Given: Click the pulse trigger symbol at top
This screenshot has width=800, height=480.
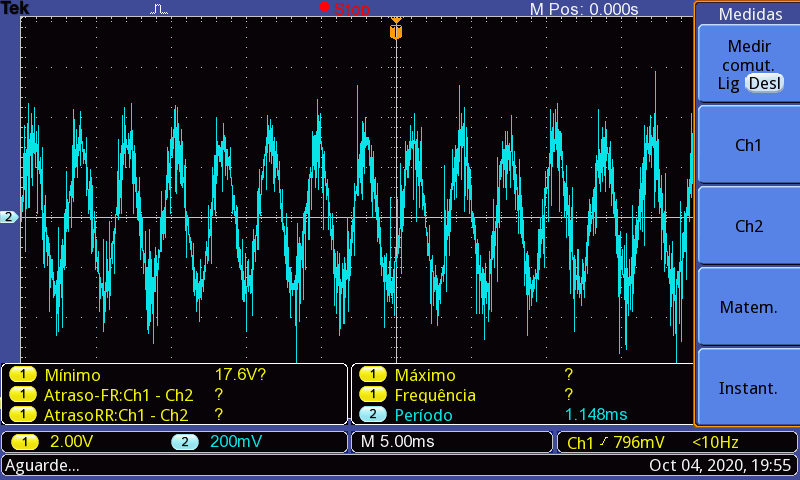Looking at the screenshot, I should (x=159, y=9).
